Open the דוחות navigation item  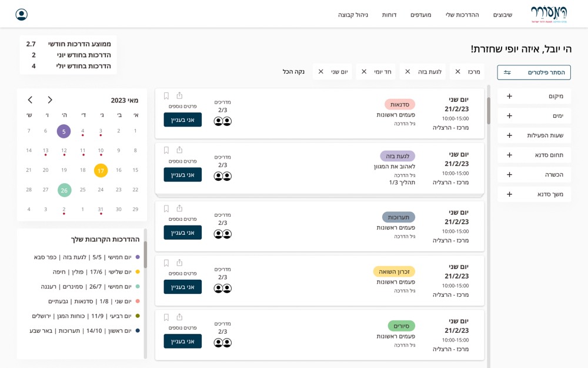click(x=389, y=15)
